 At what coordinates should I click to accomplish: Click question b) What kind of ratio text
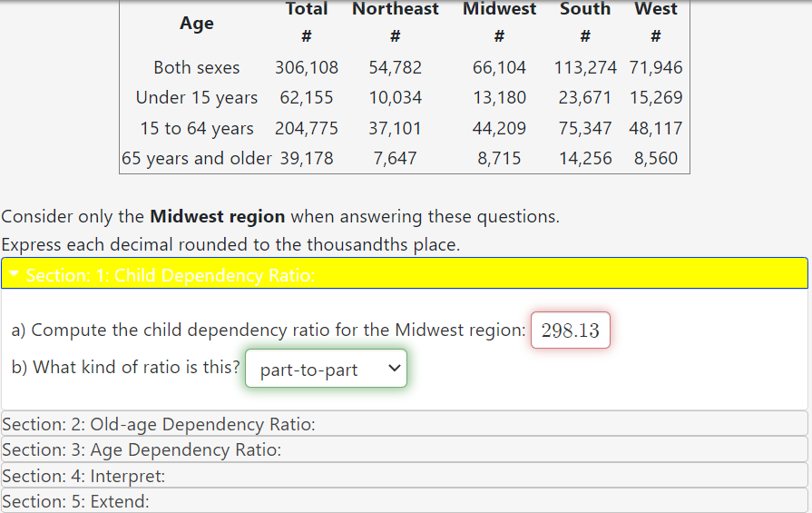click(125, 367)
